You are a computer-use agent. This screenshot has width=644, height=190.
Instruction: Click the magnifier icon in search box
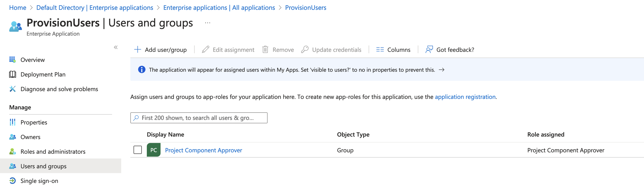(136, 118)
